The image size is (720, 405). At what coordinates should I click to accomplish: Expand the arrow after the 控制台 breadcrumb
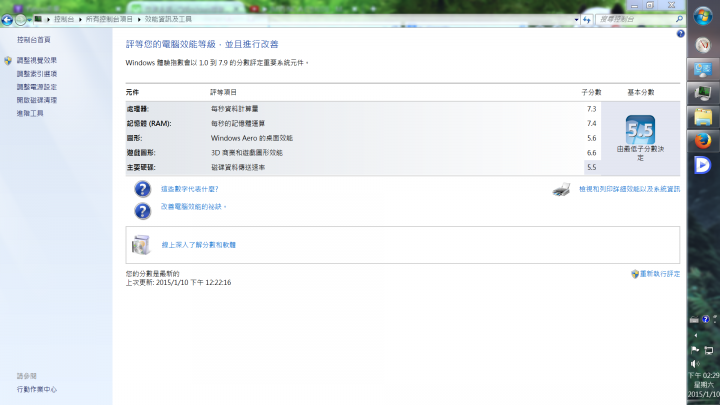[80, 19]
